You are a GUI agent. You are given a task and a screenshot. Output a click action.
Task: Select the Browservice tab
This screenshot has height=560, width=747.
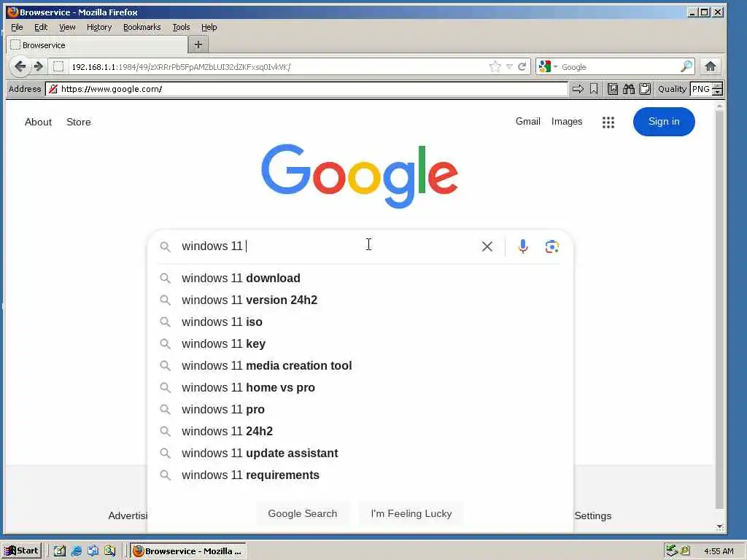tap(97, 44)
